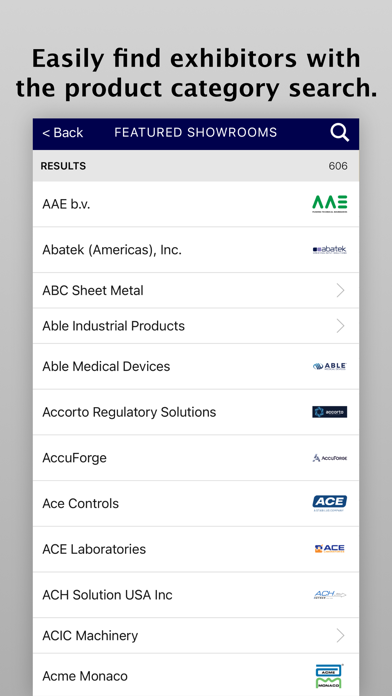Viewport: 392px width, 696px height.
Task: Go back with the Back button
Action: click(63, 133)
